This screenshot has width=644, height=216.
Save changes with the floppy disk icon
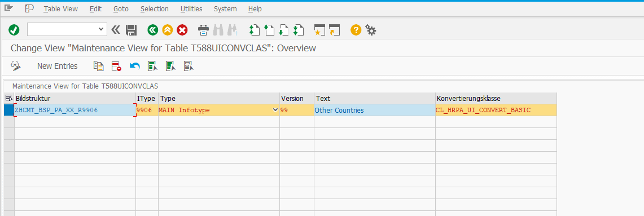[131, 29]
